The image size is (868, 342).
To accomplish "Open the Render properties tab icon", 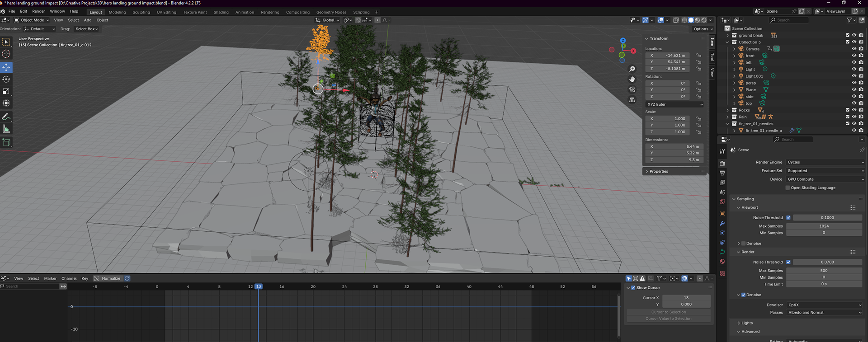I will coord(722,163).
